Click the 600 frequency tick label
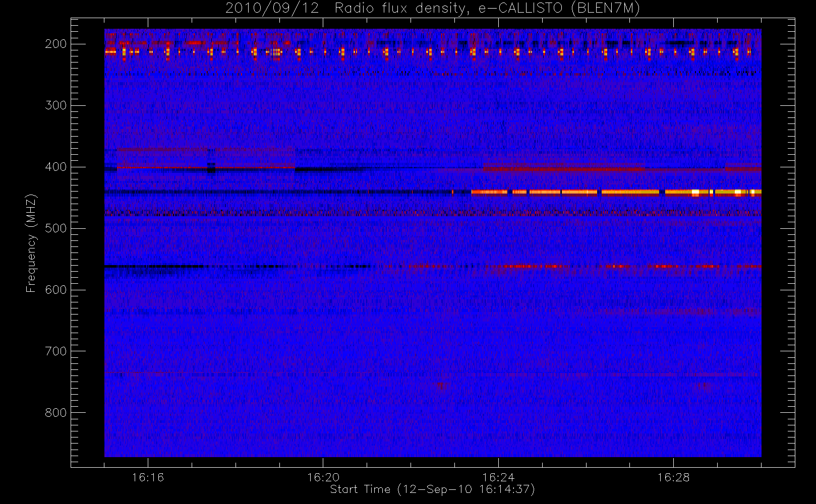Viewport: 816px width, 504px height. [56, 290]
